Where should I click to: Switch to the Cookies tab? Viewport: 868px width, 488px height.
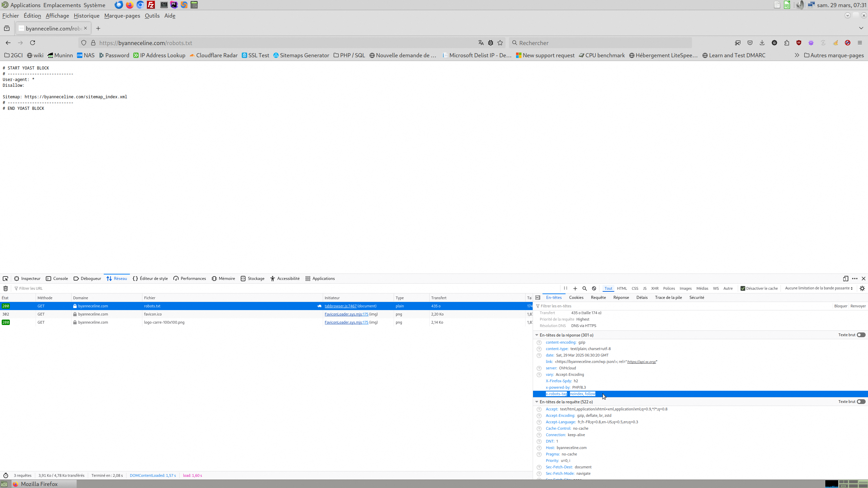[576, 298]
